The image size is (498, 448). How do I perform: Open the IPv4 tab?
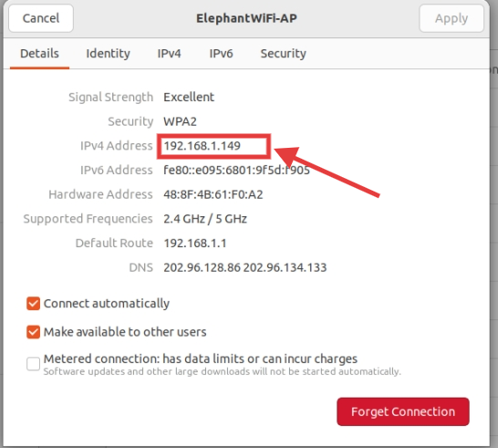click(x=169, y=54)
